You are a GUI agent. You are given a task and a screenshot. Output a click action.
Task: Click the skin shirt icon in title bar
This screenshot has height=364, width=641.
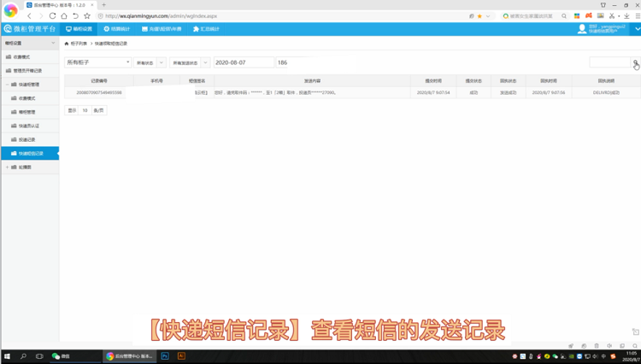point(603,5)
